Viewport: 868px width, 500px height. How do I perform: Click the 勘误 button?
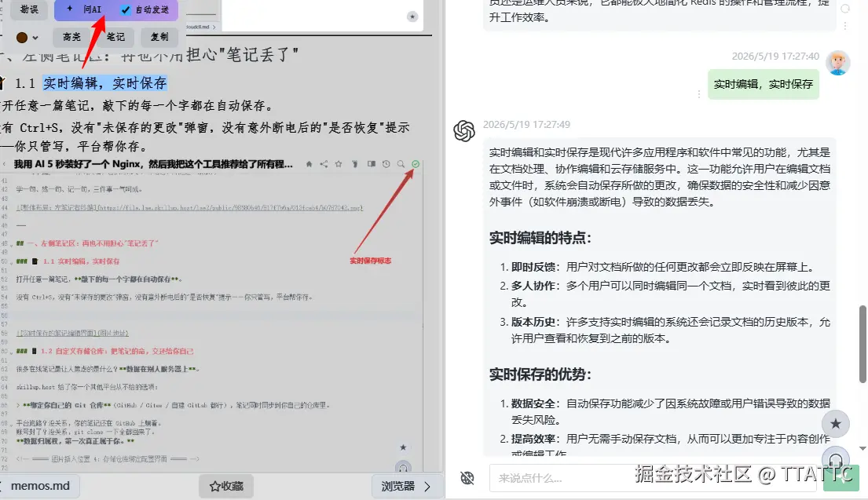[29, 9]
